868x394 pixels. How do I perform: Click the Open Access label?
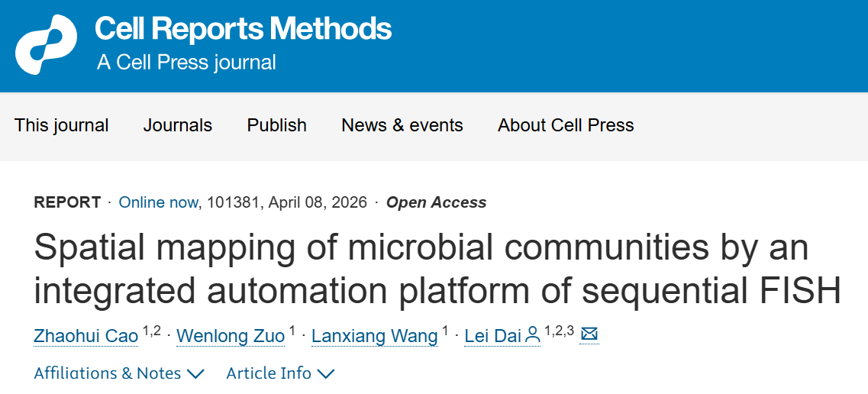(x=436, y=202)
